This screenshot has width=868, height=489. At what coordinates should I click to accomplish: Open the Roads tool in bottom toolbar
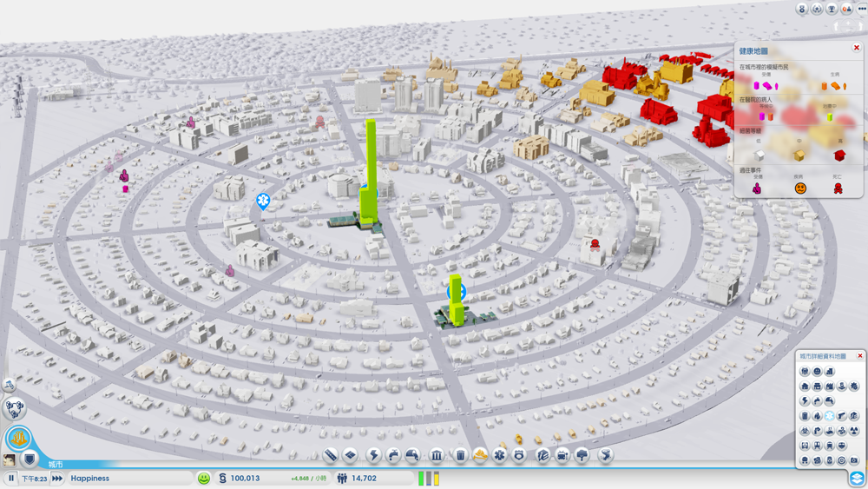point(331,455)
